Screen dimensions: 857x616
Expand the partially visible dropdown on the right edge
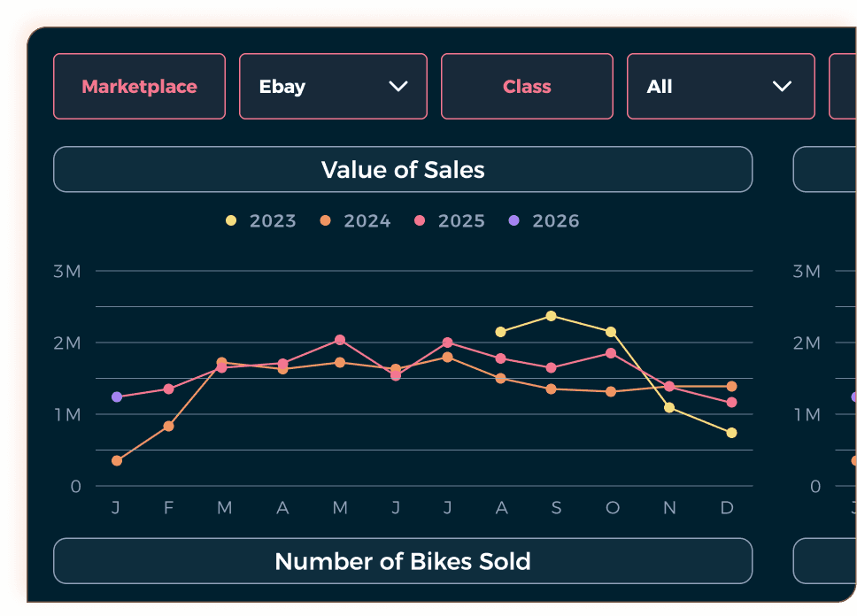point(845,86)
